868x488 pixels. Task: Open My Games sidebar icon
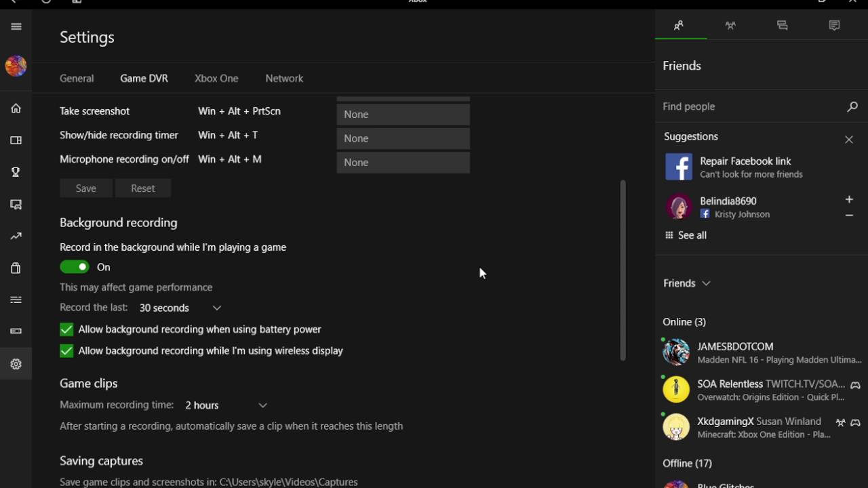coord(16,140)
